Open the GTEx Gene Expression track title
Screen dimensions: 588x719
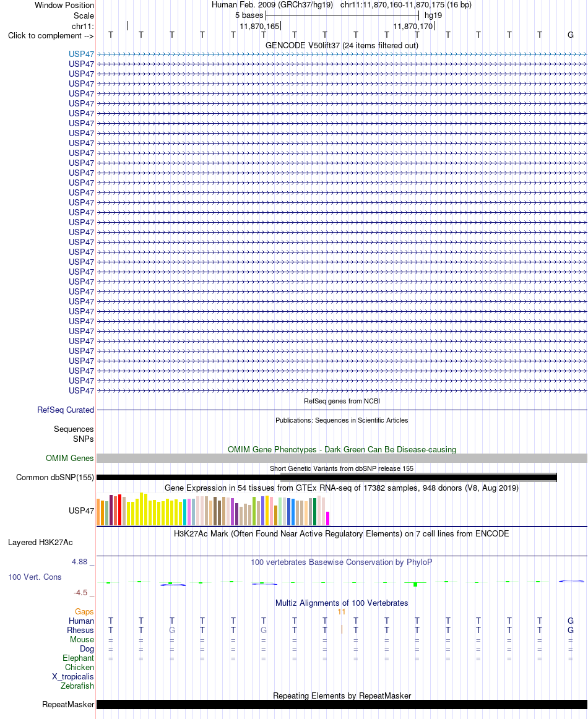342,488
